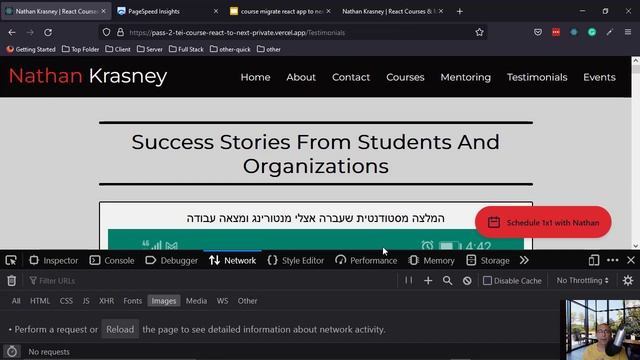Open the Client bookmarks folder
The width and height of the screenshot is (640, 360).
click(118, 49)
